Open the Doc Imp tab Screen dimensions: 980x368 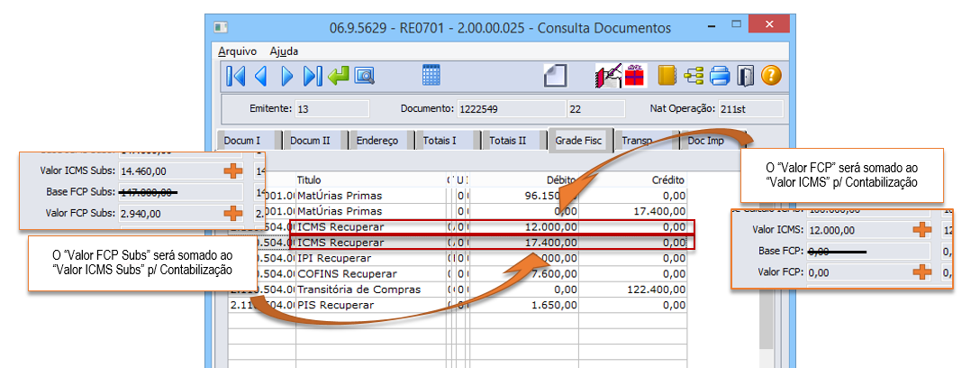pyautogui.click(x=712, y=141)
